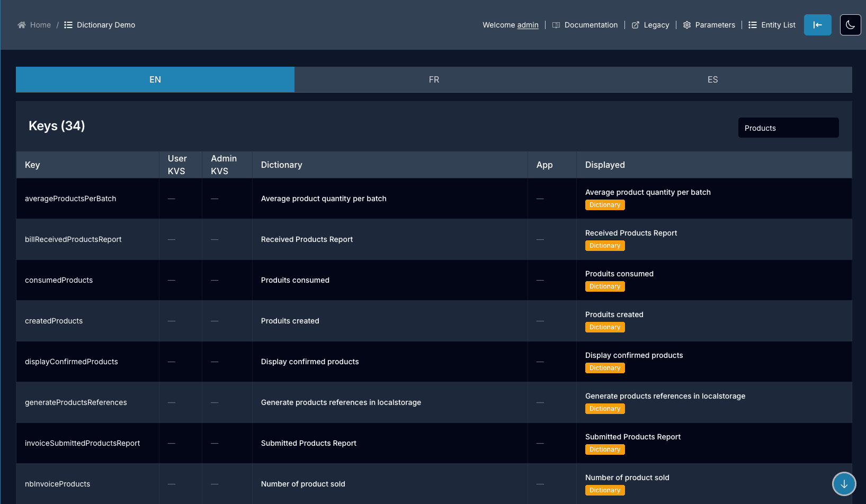Select the averageProductsPerBatch key
This screenshot has width=866, height=504.
point(70,199)
